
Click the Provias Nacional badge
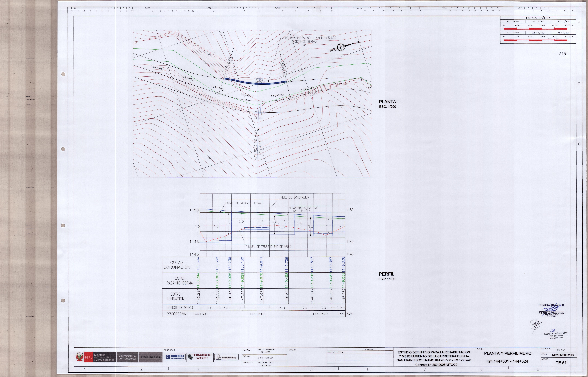(151, 357)
